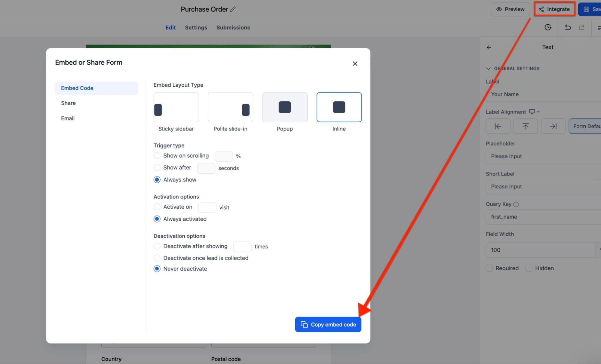601x364 pixels.
Task: Select Deactivate once lead is collected
Action: pyautogui.click(x=157, y=258)
